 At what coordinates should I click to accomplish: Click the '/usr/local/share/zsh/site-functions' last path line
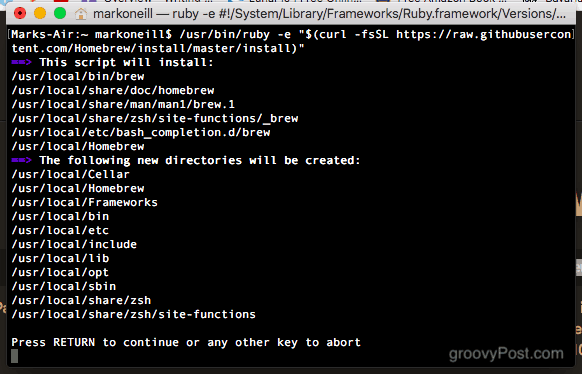tap(134, 314)
